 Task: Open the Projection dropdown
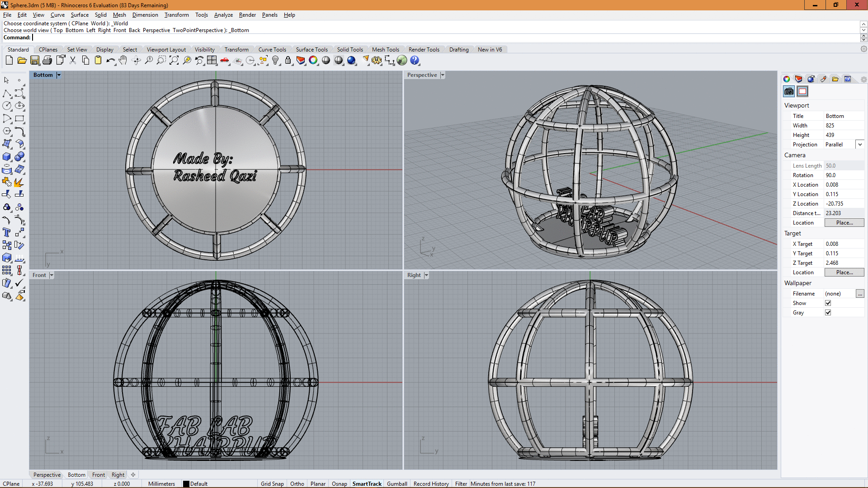click(x=860, y=145)
